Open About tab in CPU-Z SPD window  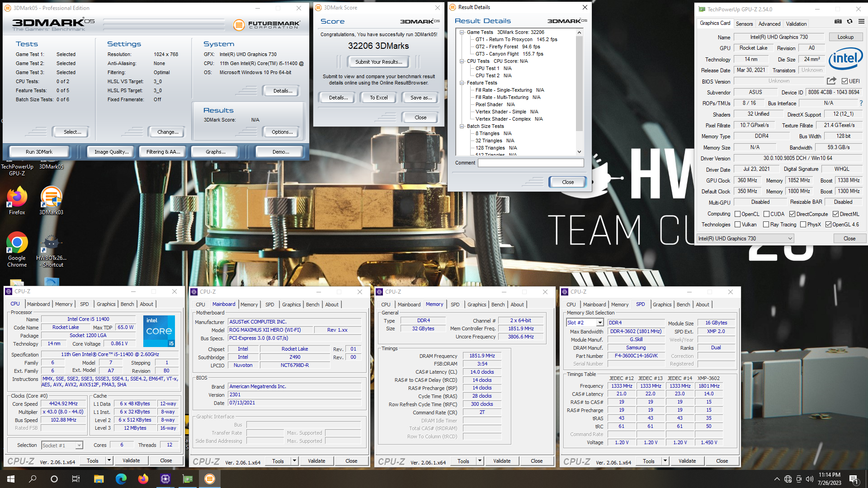click(702, 305)
